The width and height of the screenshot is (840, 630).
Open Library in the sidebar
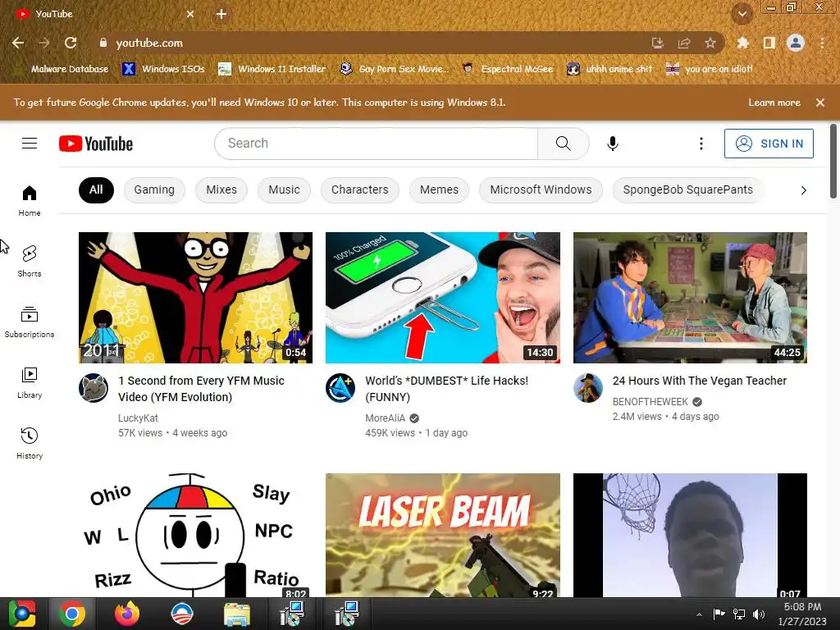click(x=30, y=382)
